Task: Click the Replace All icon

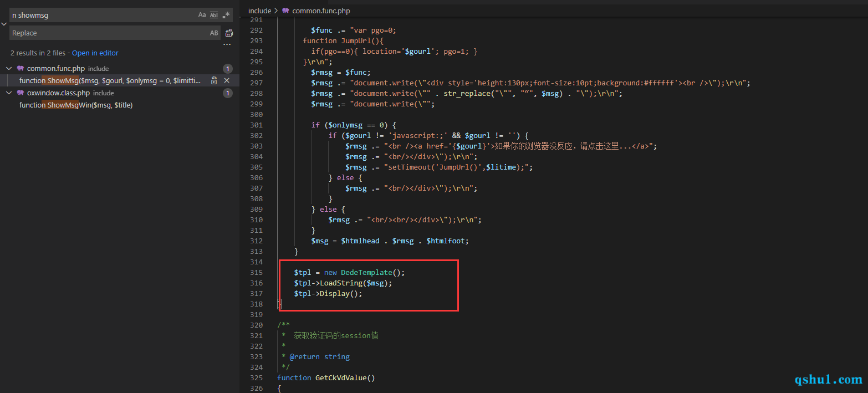Action: (229, 33)
